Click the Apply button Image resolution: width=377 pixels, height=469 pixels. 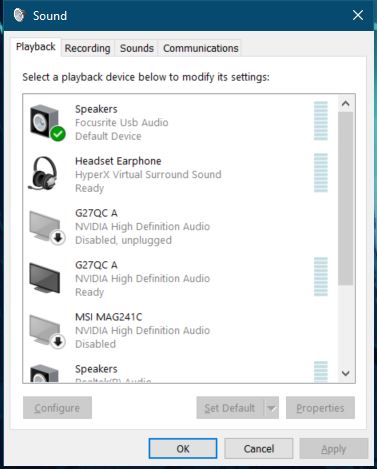[x=334, y=448]
